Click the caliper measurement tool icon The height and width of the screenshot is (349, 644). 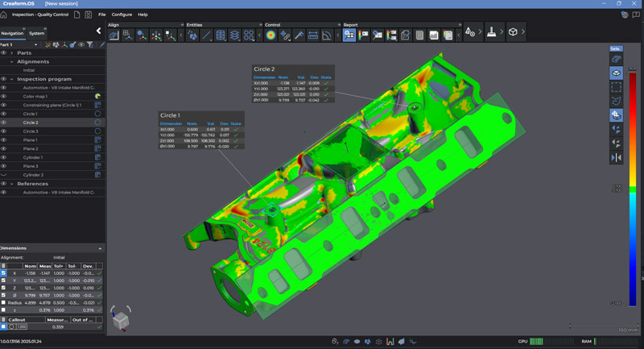click(299, 35)
